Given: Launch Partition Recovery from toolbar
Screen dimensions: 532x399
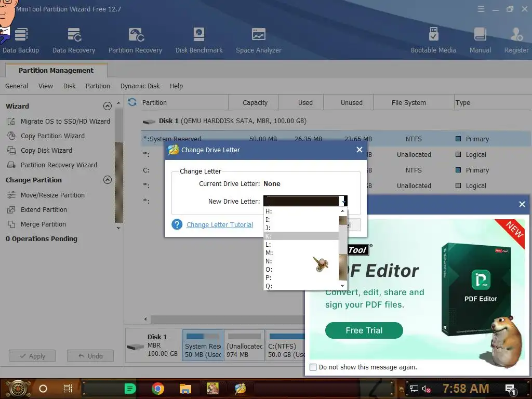Looking at the screenshot, I should (136, 41).
